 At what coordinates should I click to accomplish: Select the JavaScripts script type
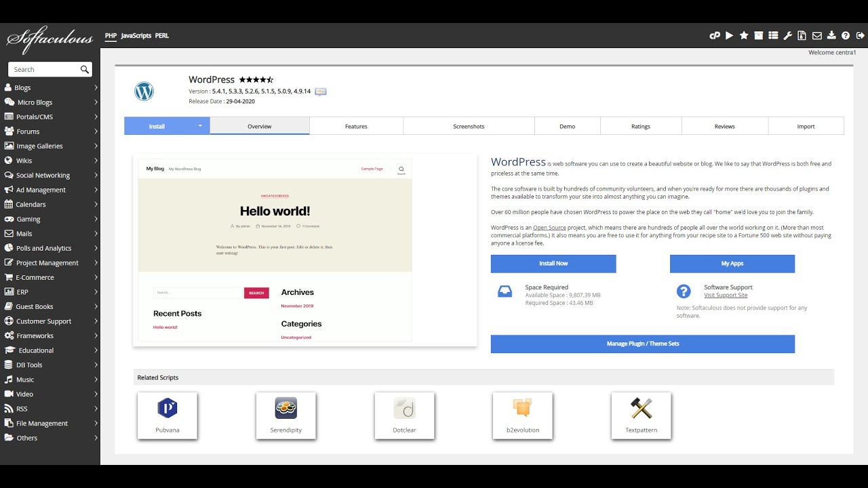point(136,35)
